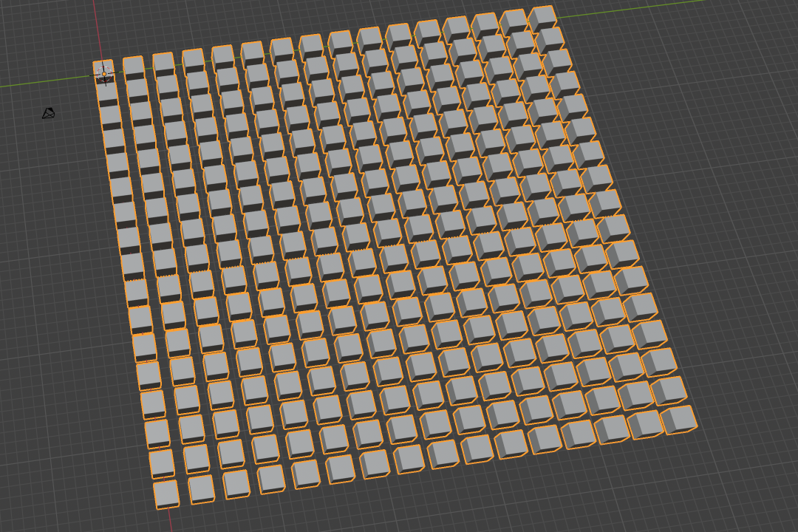This screenshot has height=532, width=798.
Task: Click the red axis line below the cubes
Action: point(171,521)
